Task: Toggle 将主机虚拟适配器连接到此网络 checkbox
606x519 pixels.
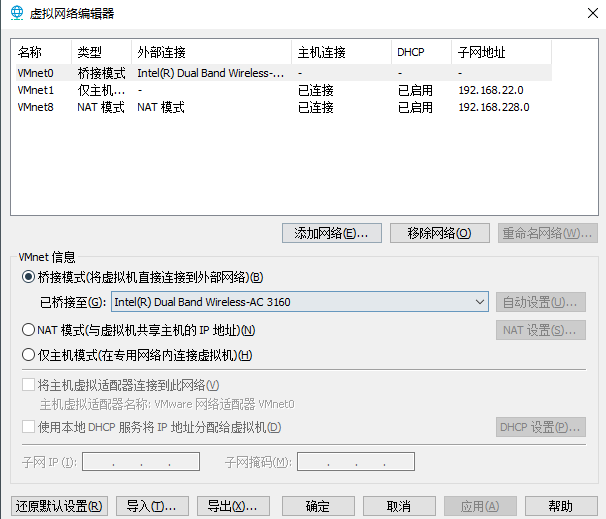Action: coord(28,385)
